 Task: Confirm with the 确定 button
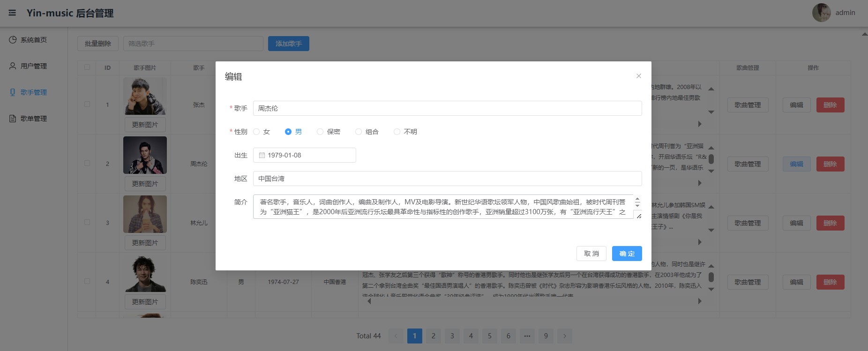627,254
